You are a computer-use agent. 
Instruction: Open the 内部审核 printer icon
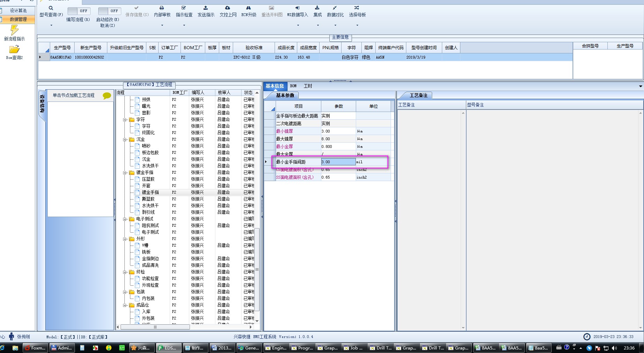pos(162,8)
